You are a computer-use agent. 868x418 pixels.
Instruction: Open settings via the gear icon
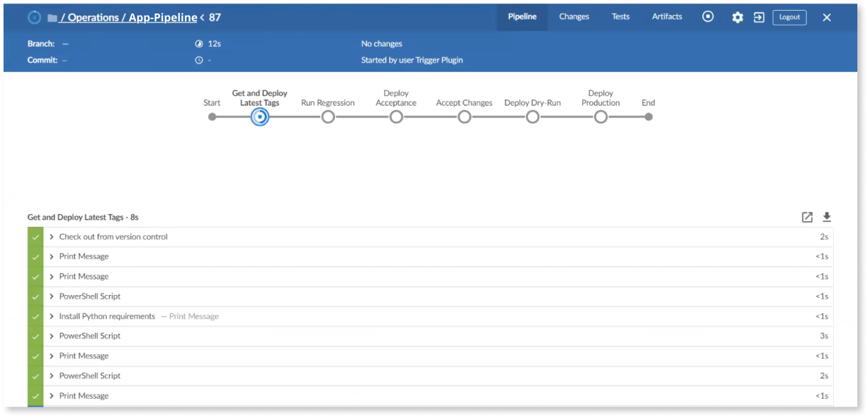738,18
